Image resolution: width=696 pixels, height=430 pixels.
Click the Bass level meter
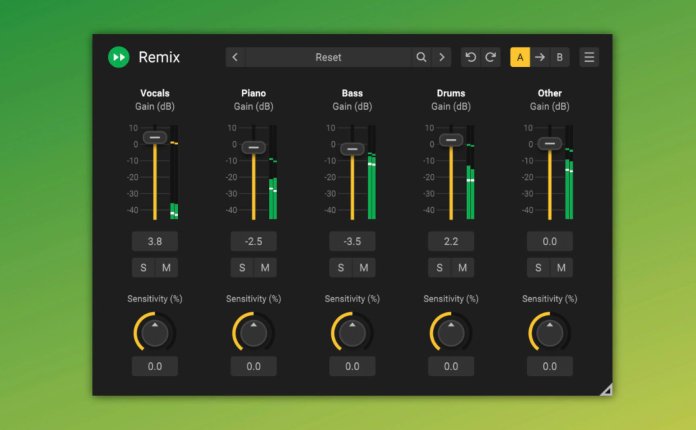[372, 173]
